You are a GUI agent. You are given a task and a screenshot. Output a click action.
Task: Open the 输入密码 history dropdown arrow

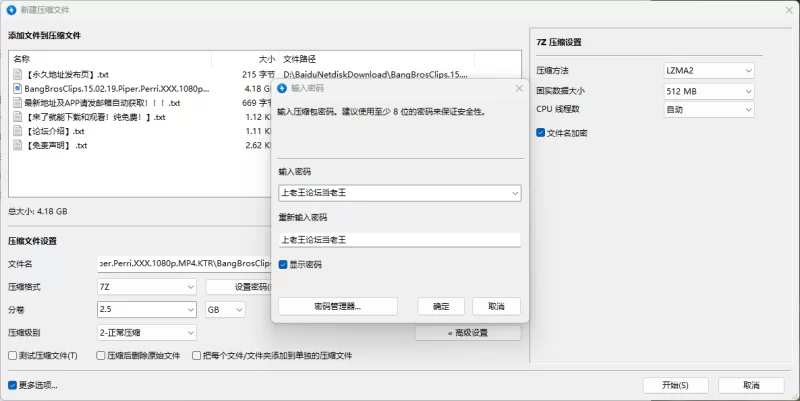[515, 193]
